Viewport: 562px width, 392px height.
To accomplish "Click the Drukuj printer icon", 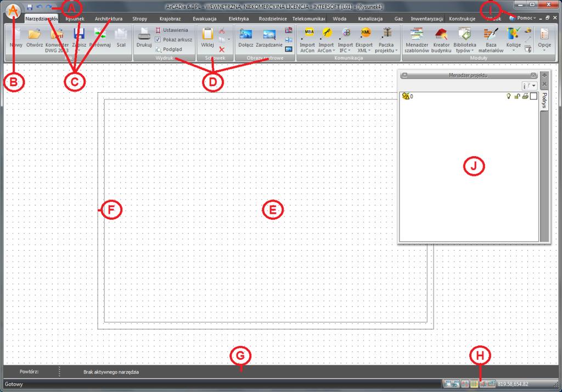I will click(144, 35).
